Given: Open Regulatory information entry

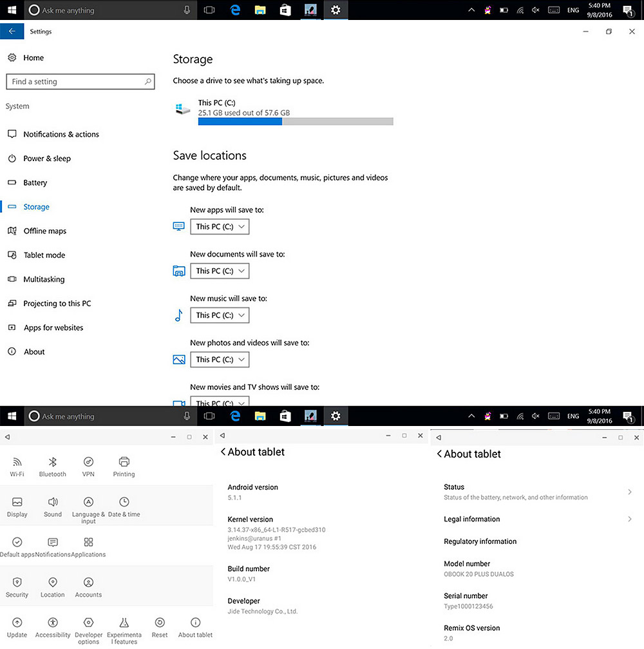Looking at the screenshot, I should tap(480, 541).
